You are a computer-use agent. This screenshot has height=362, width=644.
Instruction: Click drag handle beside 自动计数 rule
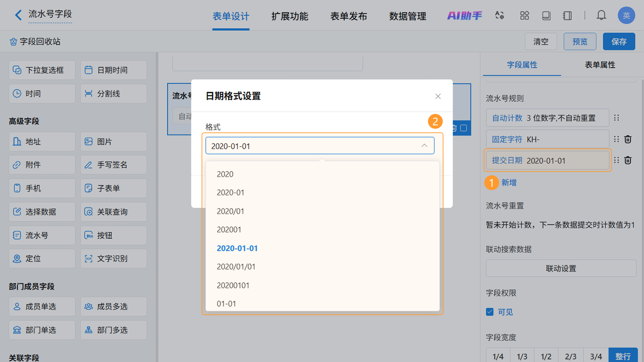pos(616,118)
